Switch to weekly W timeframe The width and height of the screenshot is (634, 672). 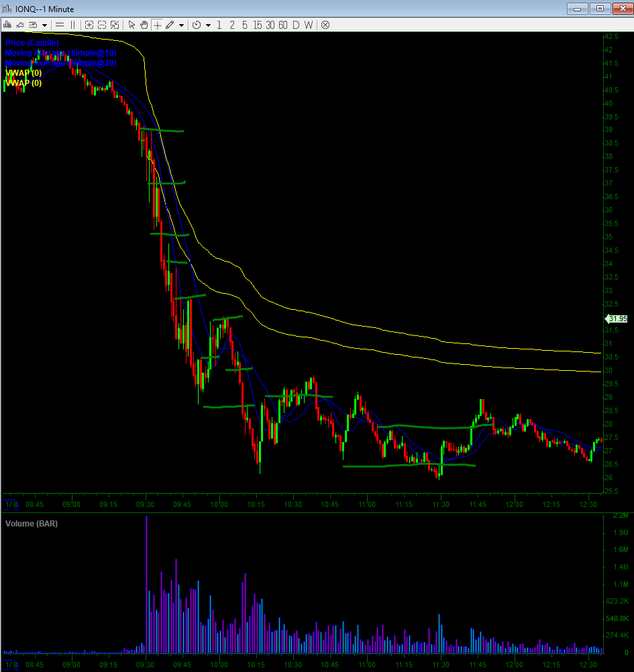click(x=309, y=25)
